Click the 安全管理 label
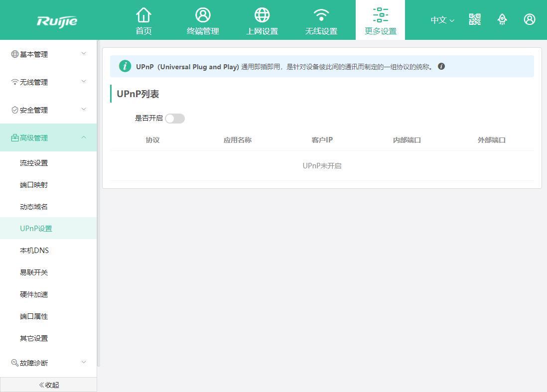 point(34,110)
